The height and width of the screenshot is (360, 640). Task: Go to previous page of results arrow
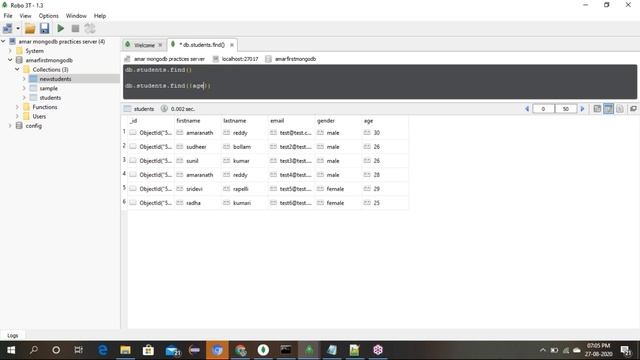pyautogui.click(x=527, y=109)
